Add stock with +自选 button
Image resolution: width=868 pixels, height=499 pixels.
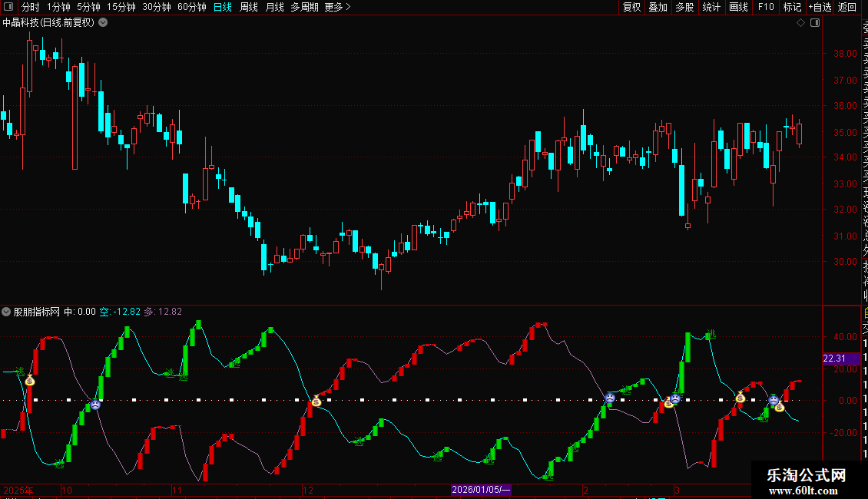coord(820,7)
